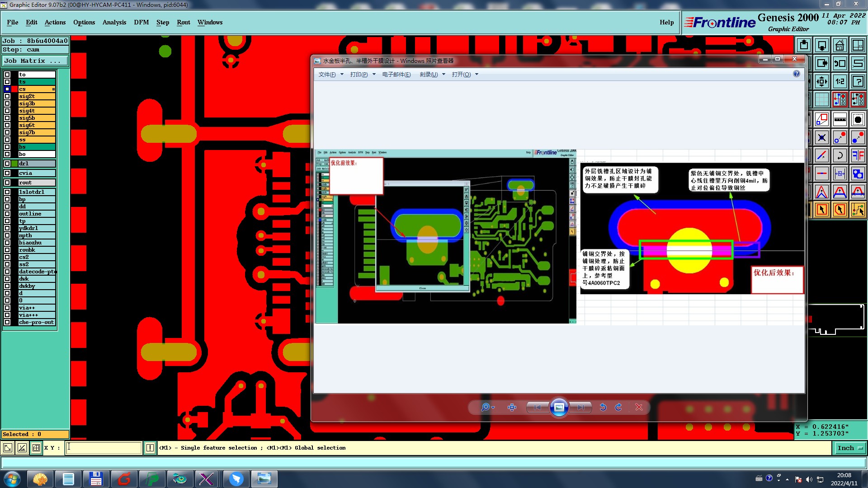Viewport: 868px width, 488px height.
Task: Play slideshow in photo viewer
Action: [x=559, y=407]
